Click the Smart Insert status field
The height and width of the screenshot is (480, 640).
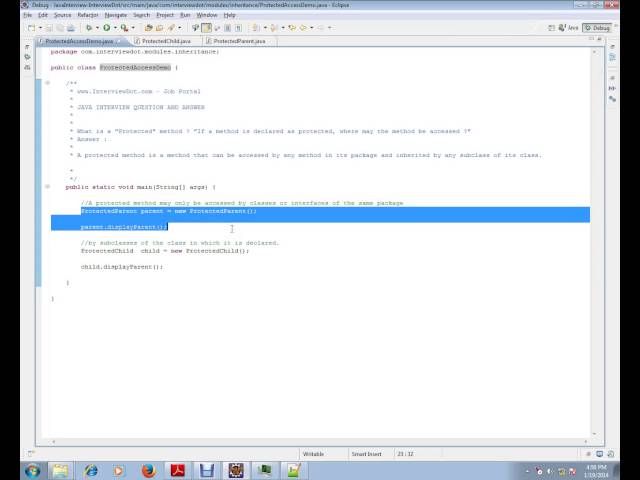tap(367, 454)
